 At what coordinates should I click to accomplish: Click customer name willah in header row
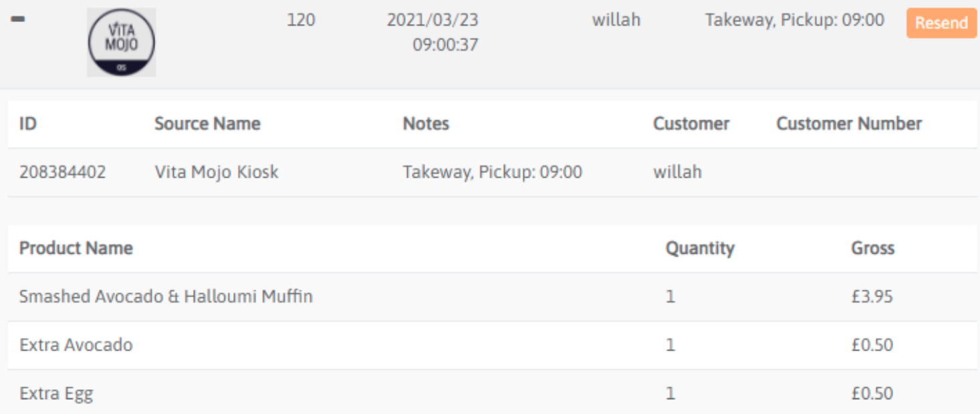(616, 20)
